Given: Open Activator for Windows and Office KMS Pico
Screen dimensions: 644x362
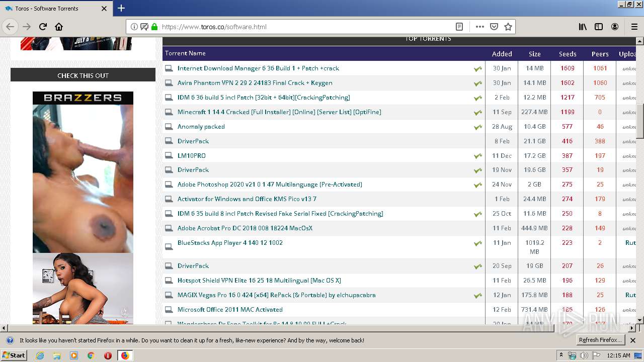Looking at the screenshot, I should click(x=247, y=199).
